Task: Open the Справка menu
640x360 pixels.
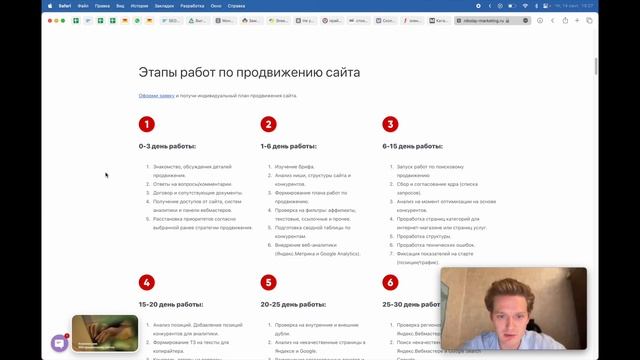Action: point(236,6)
